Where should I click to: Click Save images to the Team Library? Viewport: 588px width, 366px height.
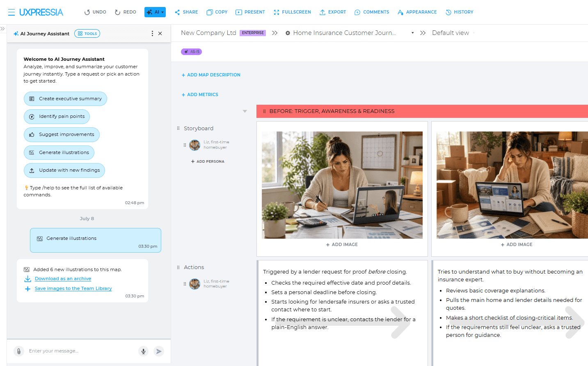pyautogui.click(x=73, y=288)
